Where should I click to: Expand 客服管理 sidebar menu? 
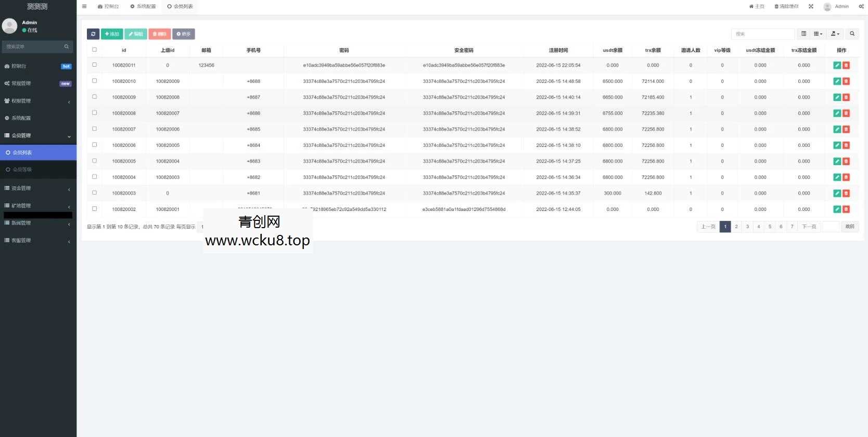(38, 241)
